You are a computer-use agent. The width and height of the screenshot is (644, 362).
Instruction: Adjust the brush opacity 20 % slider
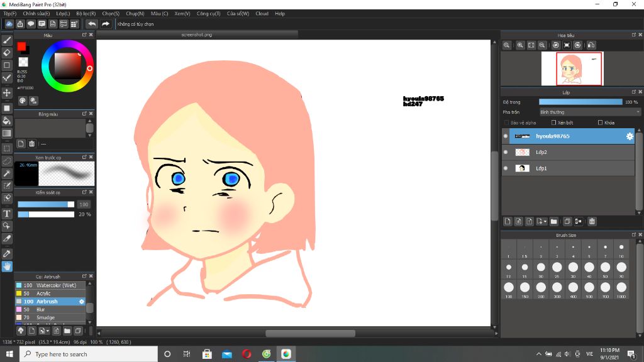pyautogui.click(x=45, y=214)
